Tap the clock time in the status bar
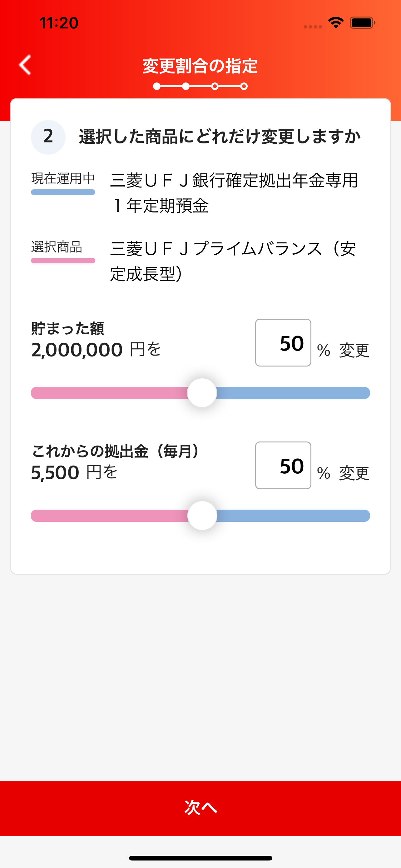 pyautogui.click(x=59, y=23)
